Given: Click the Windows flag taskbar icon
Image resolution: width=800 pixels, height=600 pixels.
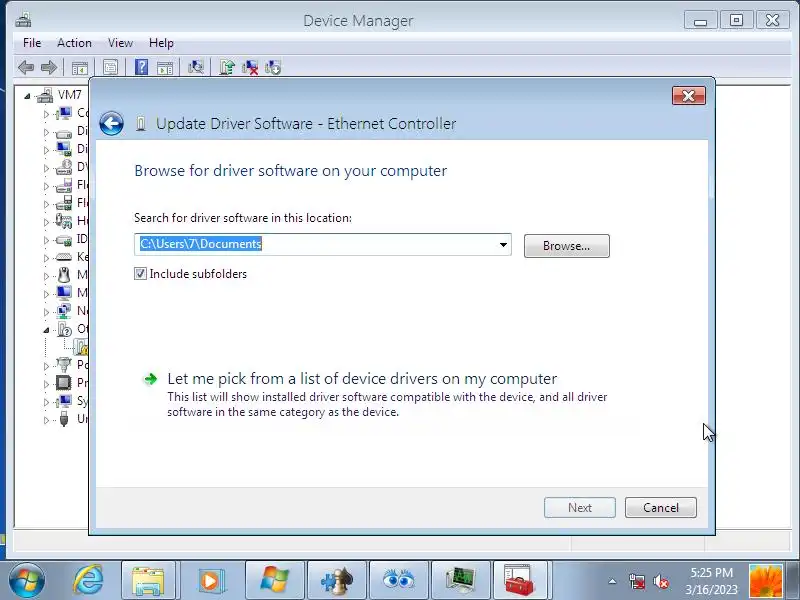Looking at the screenshot, I should (x=274, y=580).
